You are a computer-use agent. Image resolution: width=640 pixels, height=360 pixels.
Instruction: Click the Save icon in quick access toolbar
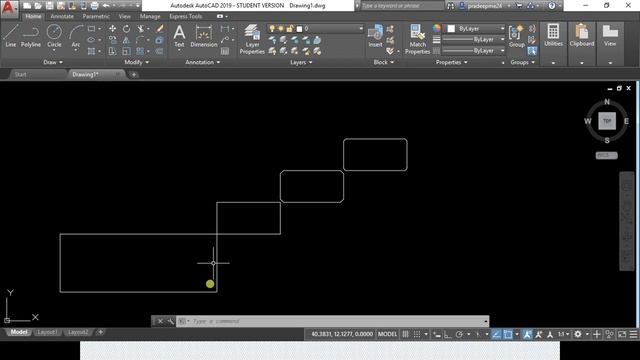(49, 6)
